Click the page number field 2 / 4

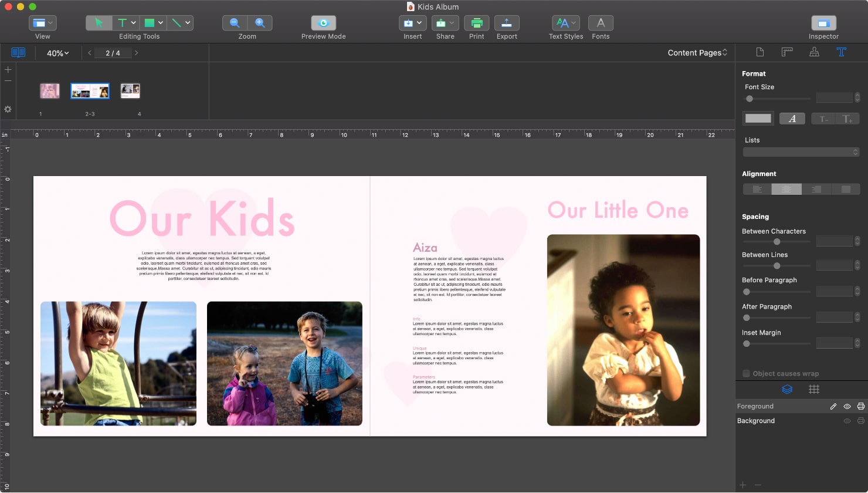click(x=113, y=53)
